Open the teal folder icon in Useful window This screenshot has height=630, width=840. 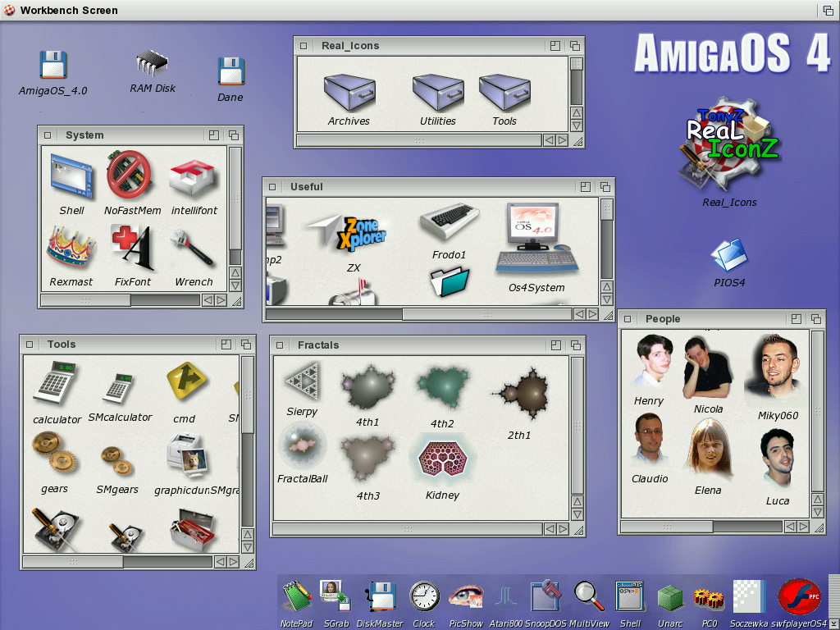pos(450,282)
